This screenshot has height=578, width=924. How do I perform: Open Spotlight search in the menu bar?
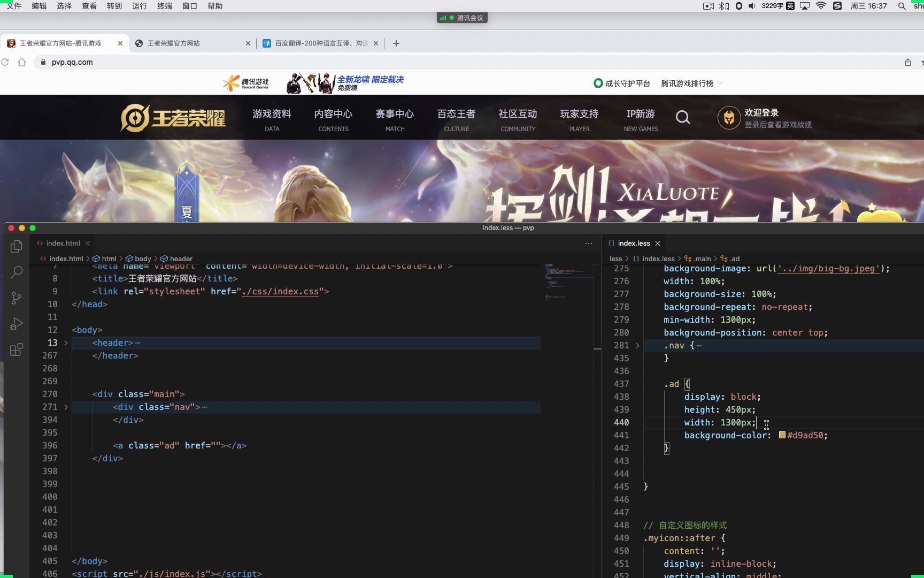(902, 6)
